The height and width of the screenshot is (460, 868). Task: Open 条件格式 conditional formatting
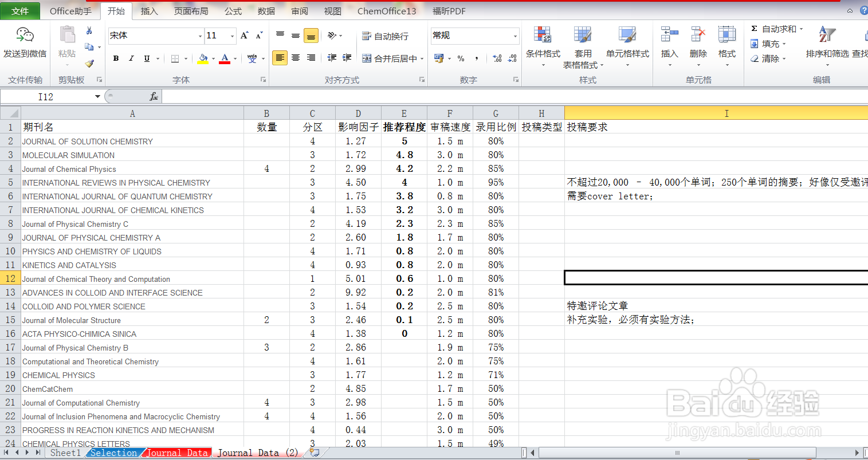(x=543, y=47)
